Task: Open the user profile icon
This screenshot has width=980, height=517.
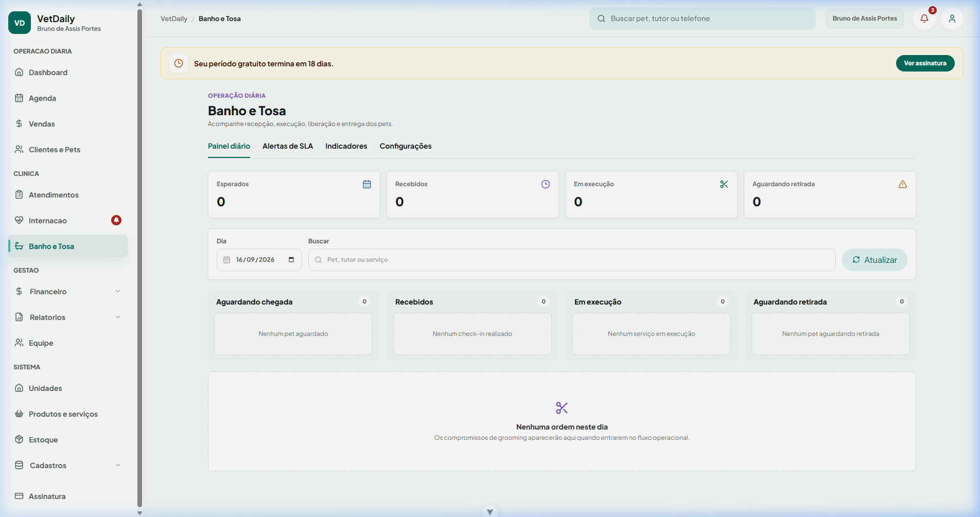Action: (x=952, y=19)
